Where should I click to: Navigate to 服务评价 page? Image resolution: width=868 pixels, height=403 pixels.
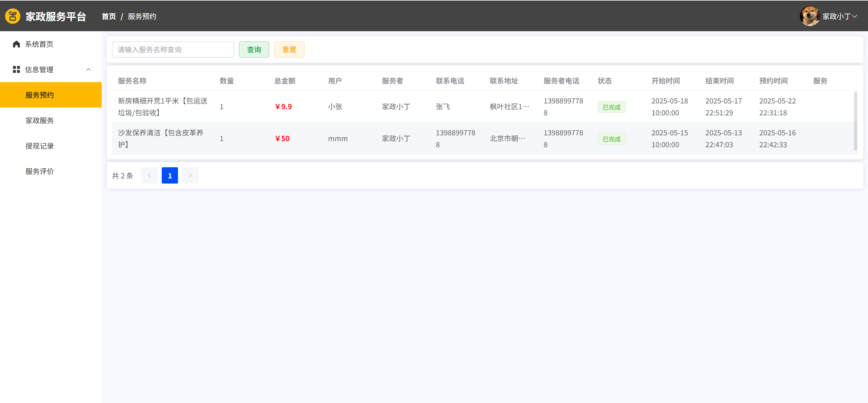click(40, 171)
